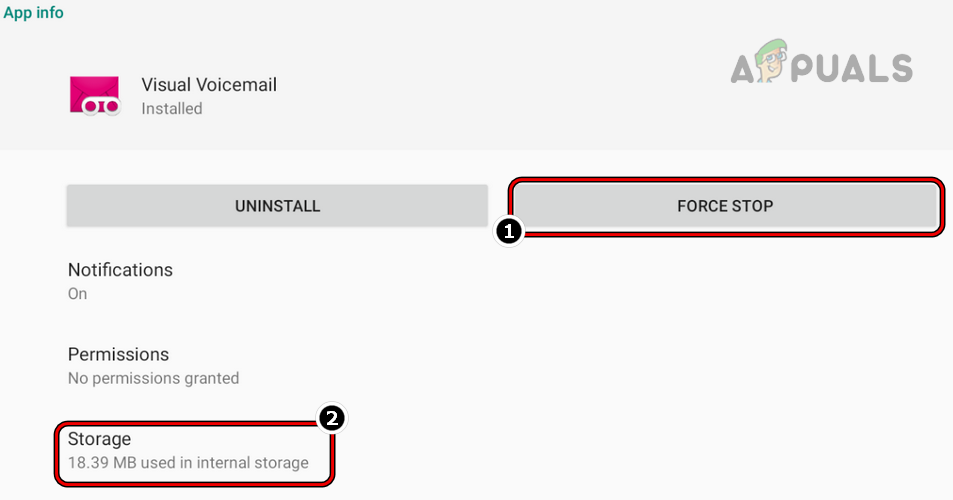Click the 18.39 MB used storage text

(188, 463)
